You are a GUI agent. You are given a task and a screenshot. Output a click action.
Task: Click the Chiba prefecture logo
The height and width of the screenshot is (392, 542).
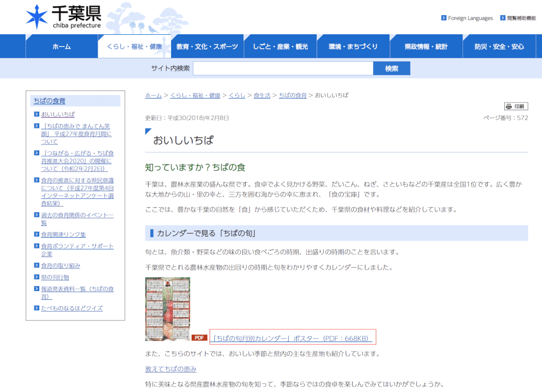pos(64,17)
